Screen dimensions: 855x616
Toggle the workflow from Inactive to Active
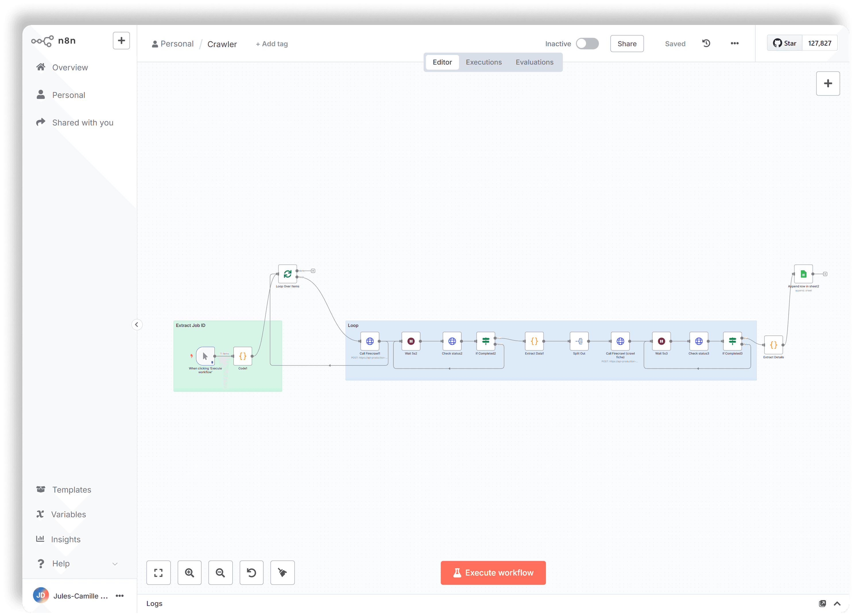point(587,43)
